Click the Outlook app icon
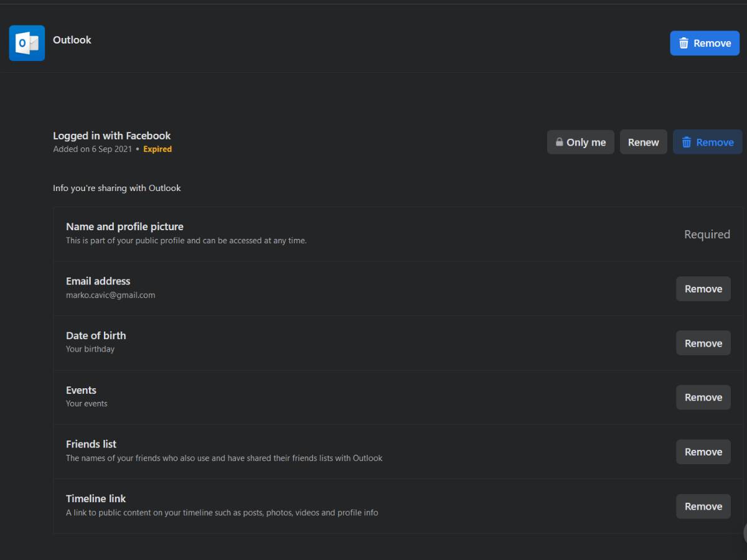The width and height of the screenshot is (747, 560). (27, 43)
